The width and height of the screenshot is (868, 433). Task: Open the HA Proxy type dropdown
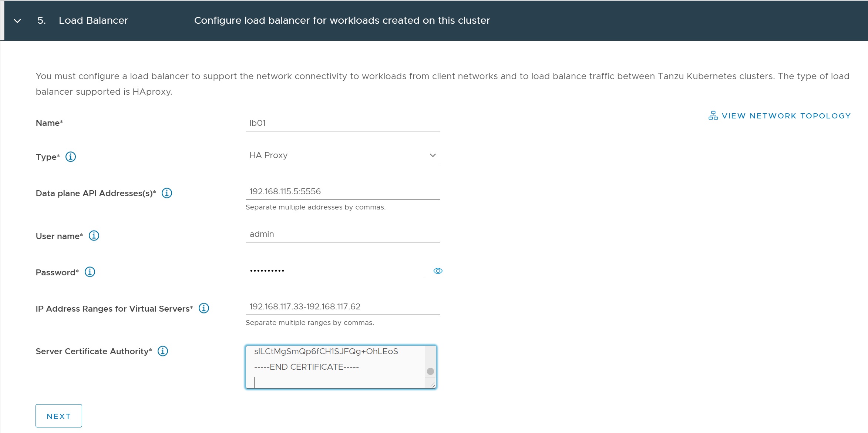pos(342,155)
